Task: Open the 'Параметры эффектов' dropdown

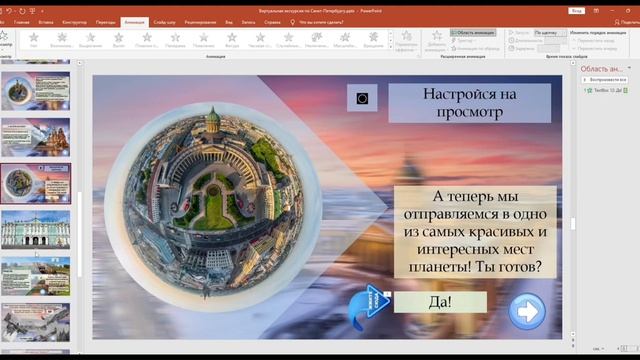Action: pos(406,41)
